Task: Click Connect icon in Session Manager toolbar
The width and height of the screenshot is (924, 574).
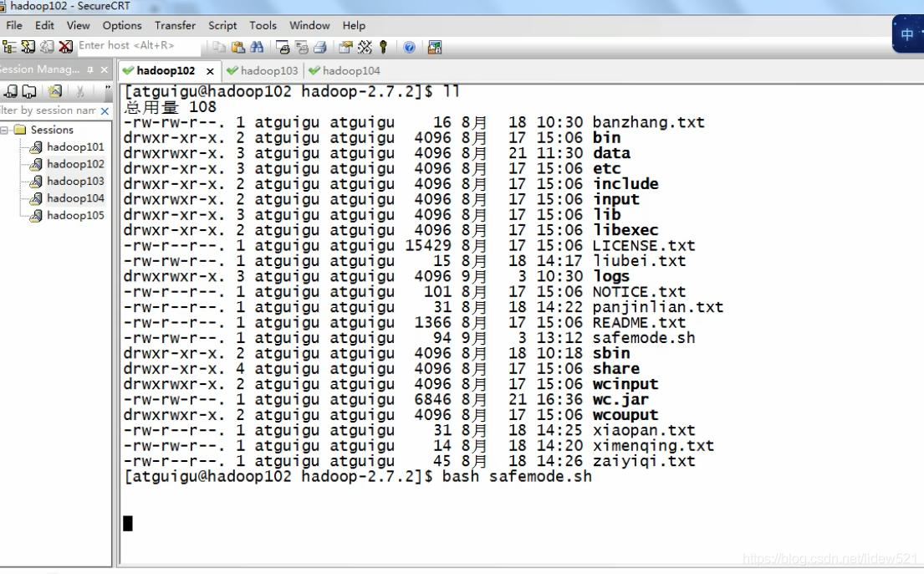Action: tap(11, 91)
